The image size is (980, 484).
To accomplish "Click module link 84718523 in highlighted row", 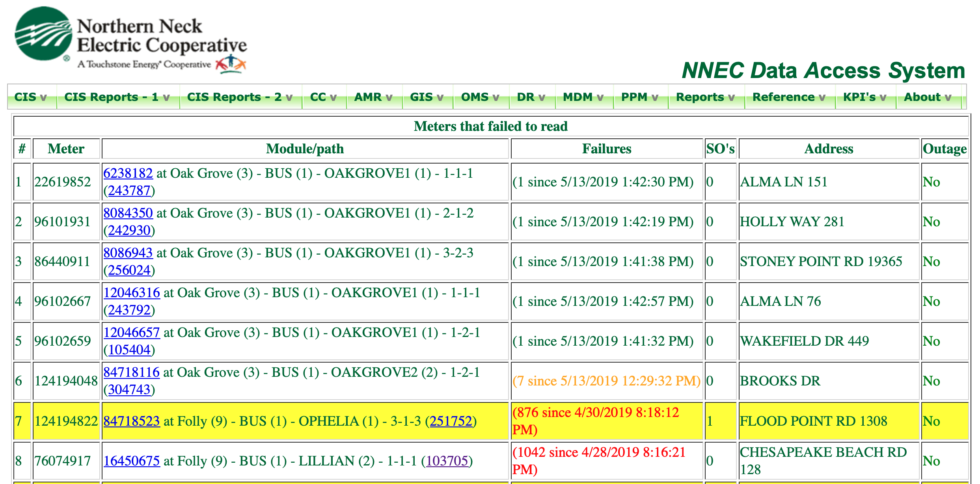I will [132, 421].
